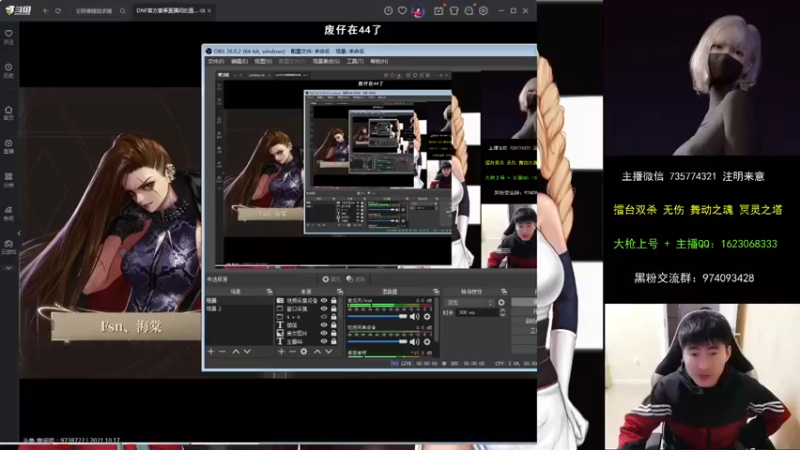The width and height of the screenshot is (800, 450).
Task: Click the search magnifier in Douyu top bar
Action: (x=122, y=11)
